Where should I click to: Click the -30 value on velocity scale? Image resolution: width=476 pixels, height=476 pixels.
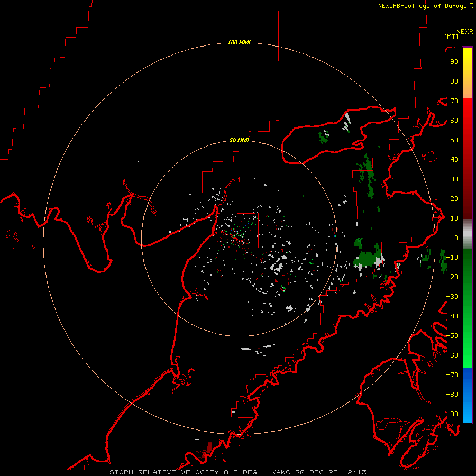coord(452,297)
